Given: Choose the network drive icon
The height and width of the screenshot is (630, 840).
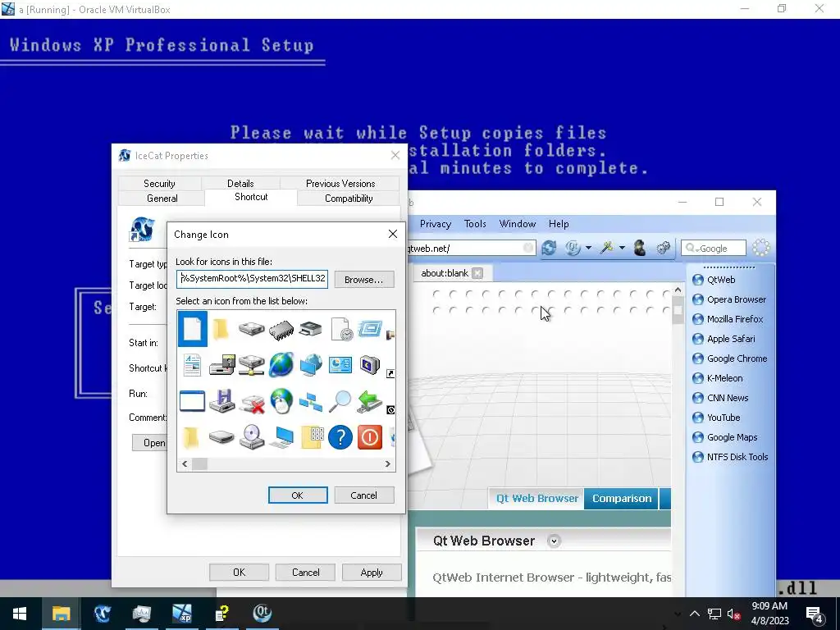Looking at the screenshot, I should [x=251, y=365].
